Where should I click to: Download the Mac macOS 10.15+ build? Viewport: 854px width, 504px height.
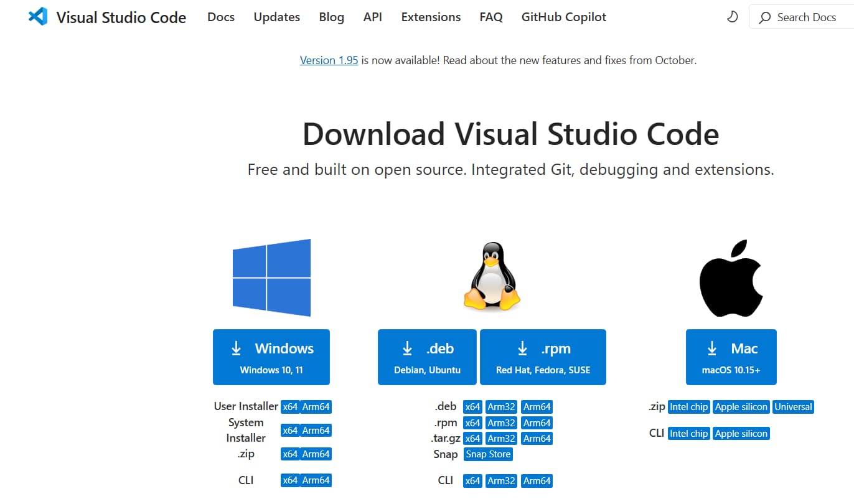click(731, 357)
